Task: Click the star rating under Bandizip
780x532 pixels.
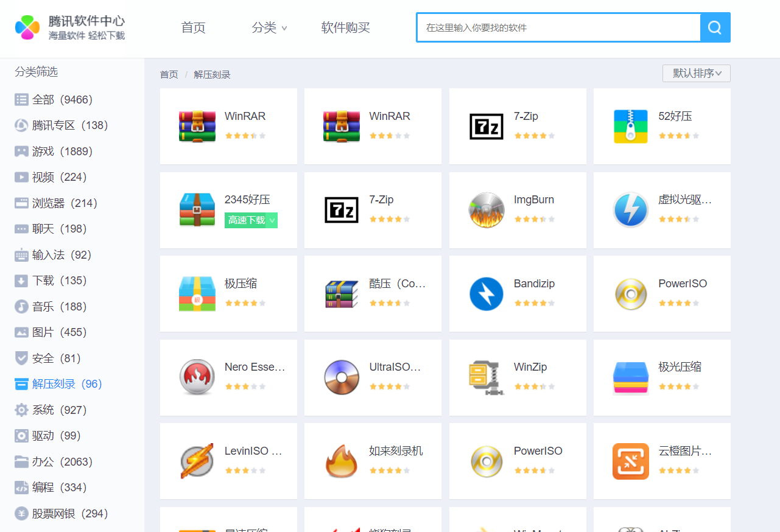Action: point(535,303)
